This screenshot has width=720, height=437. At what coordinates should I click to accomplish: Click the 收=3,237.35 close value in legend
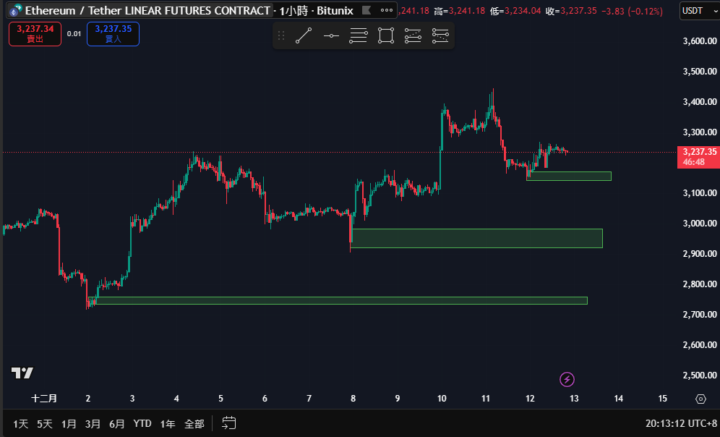tap(571, 11)
